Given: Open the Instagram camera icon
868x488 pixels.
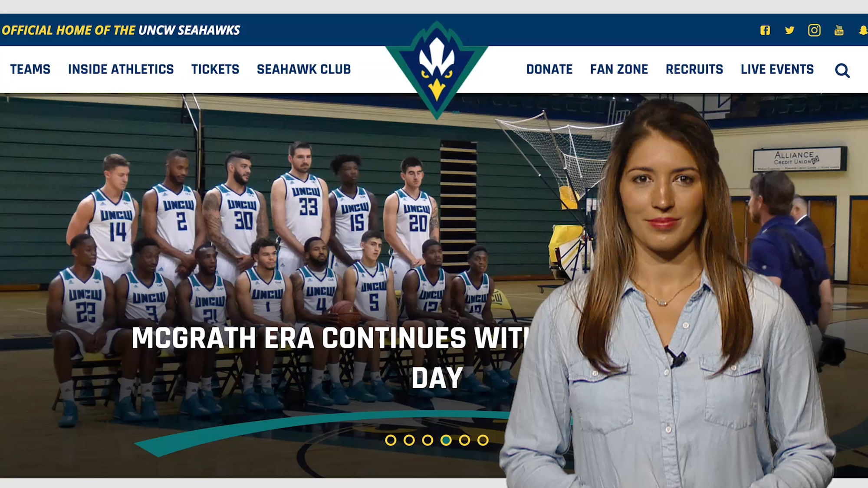Looking at the screenshot, I should pyautogui.click(x=814, y=30).
